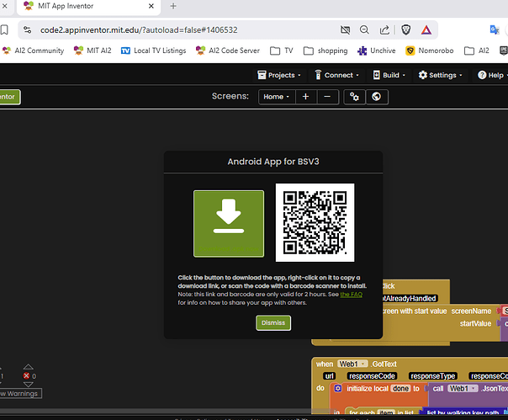Click the responseCode parameter block
This screenshot has width=508, height=420.
pos(372,376)
